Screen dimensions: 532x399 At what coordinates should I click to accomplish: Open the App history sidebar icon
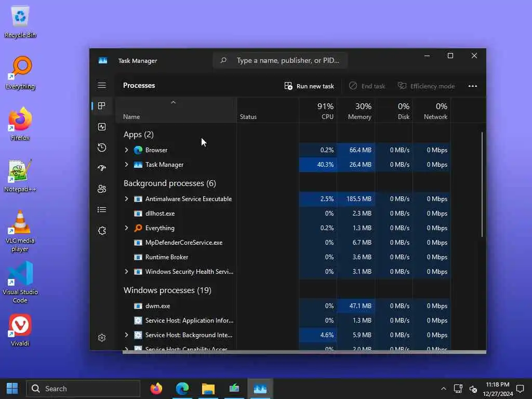point(102,148)
